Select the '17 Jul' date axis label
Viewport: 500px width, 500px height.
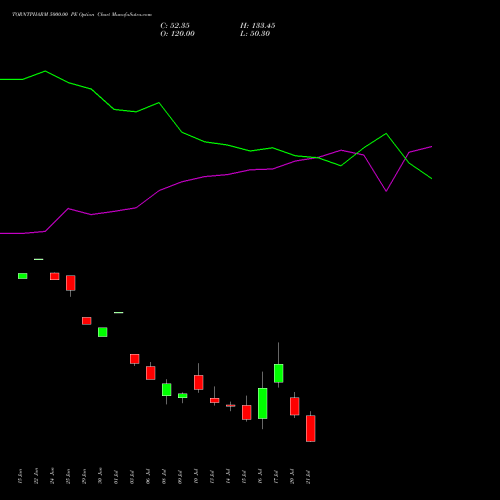pos(276,477)
